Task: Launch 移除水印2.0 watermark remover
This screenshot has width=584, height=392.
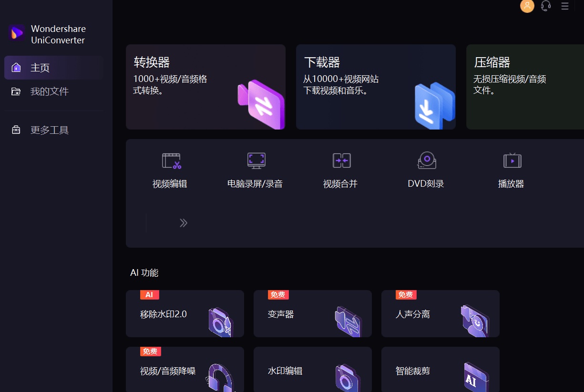Action: [x=185, y=313]
